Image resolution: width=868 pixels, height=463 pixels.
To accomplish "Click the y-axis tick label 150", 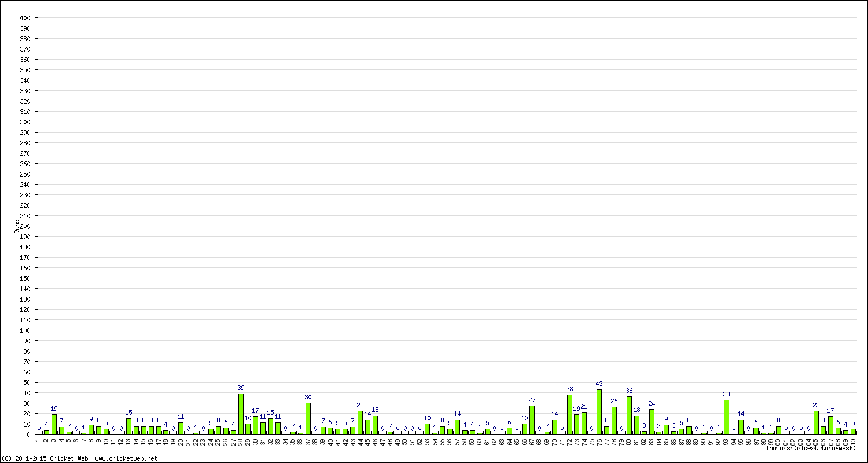I will pyautogui.click(x=24, y=278).
